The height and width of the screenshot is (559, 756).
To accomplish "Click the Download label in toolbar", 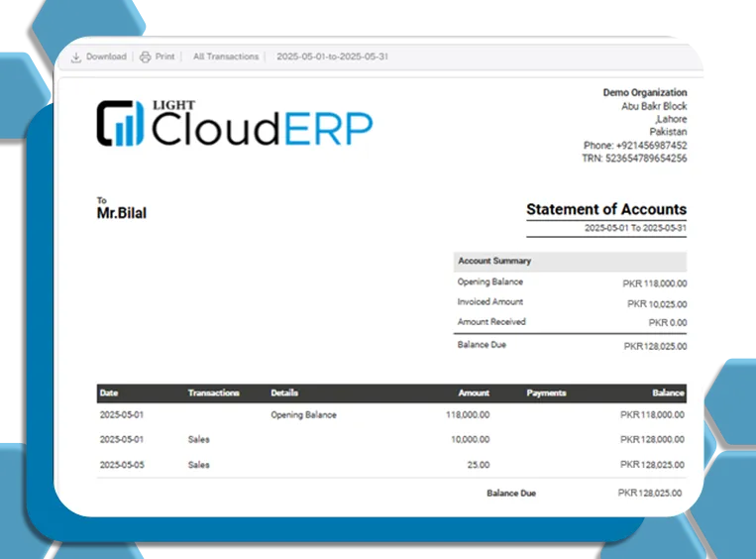I will point(106,56).
